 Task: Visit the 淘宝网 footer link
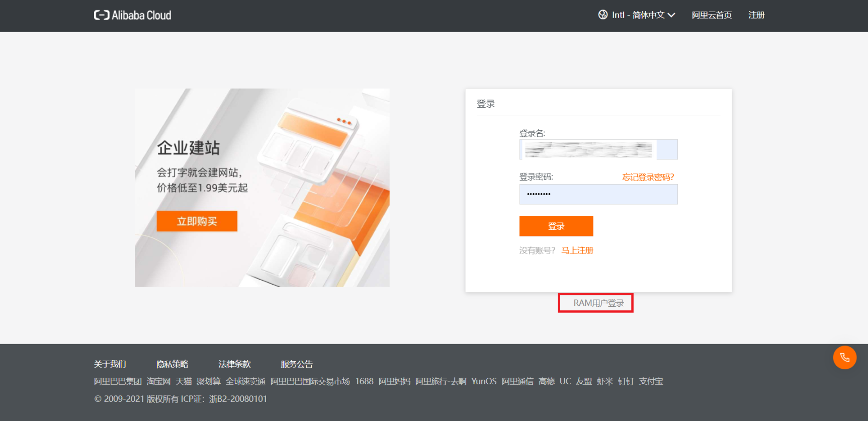(x=158, y=381)
